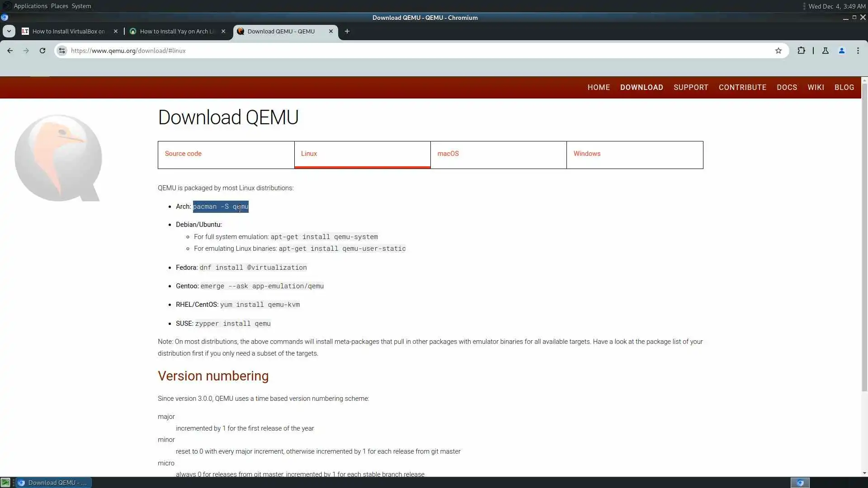
Task: Bookmark this page with star icon
Action: [778, 51]
